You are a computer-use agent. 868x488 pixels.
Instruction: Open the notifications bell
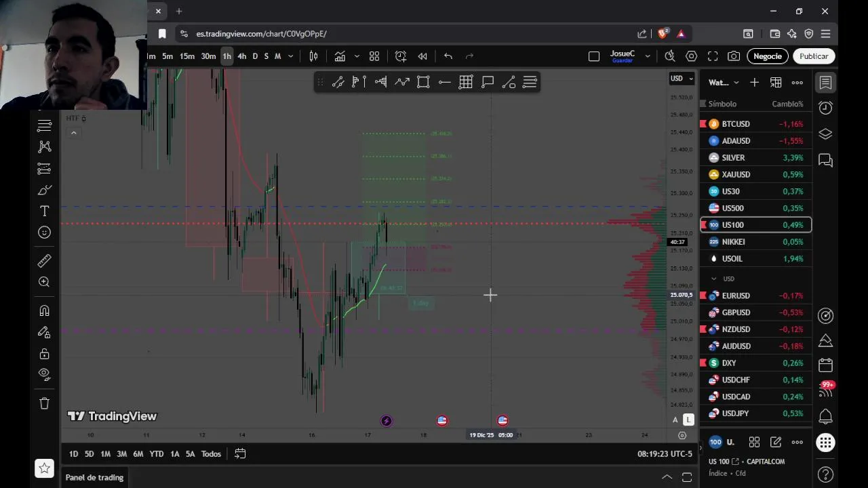(825, 416)
